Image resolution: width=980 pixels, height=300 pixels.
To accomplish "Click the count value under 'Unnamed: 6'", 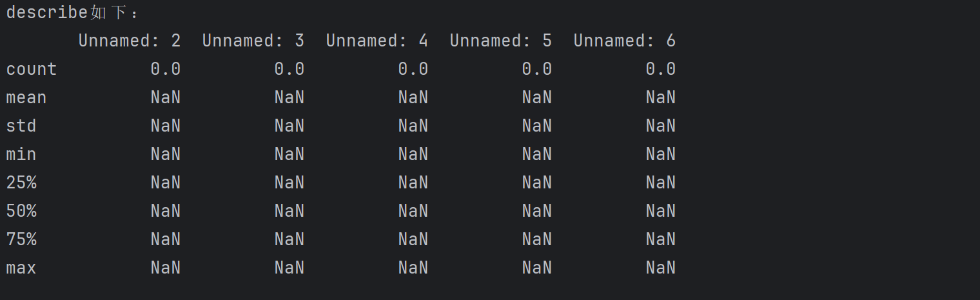I will coord(661,69).
